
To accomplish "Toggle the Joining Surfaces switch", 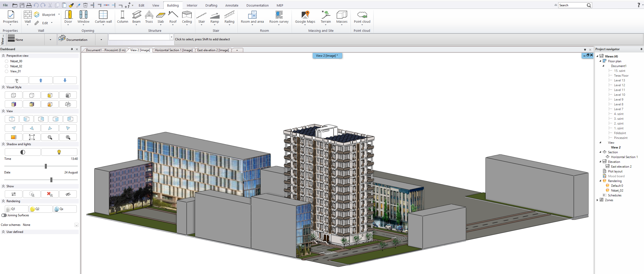I will tap(4, 215).
